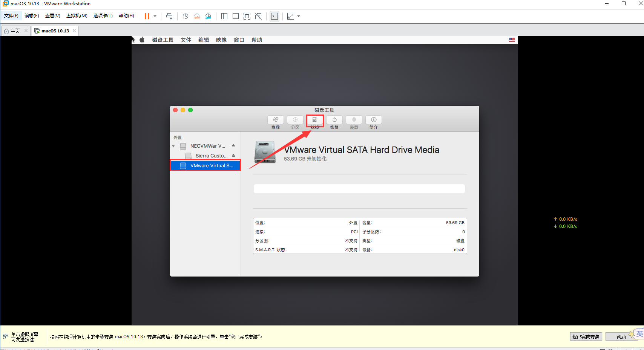Click the 帮助 button in the install bar
The height and width of the screenshot is (350, 644).
(621, 337)
